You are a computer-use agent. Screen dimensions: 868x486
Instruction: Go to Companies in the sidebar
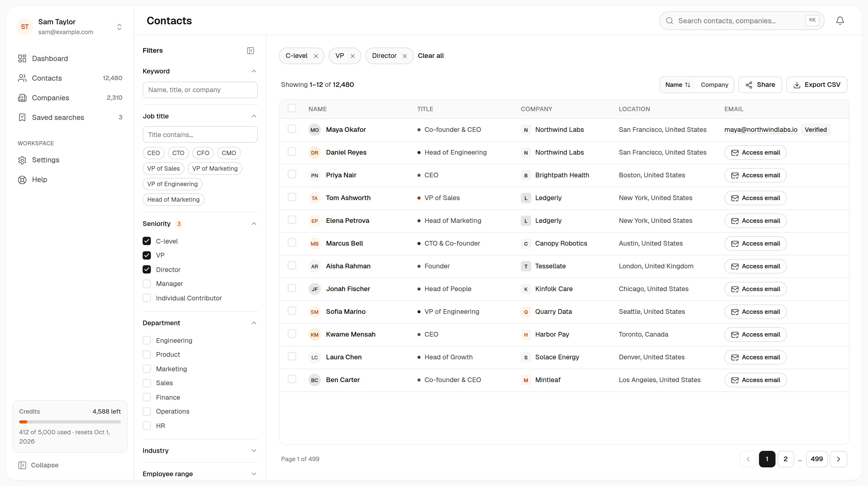click(70, 98)
